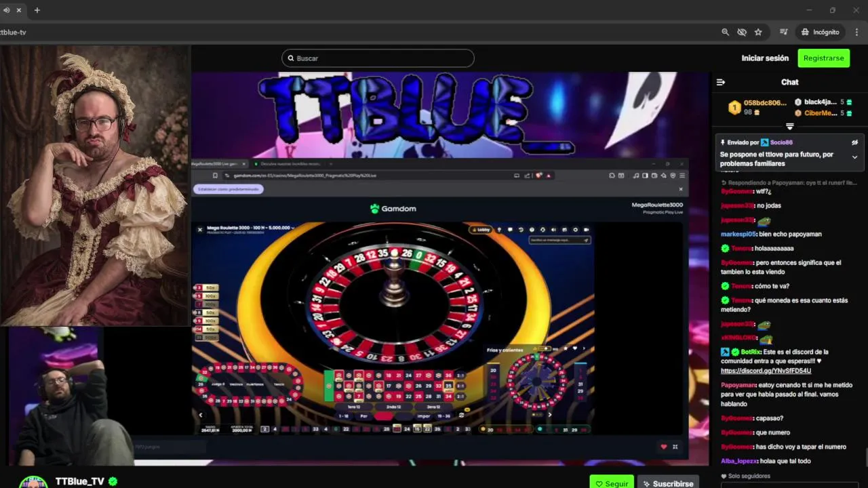Click the BotRix username in chat

tap(751, 352)
